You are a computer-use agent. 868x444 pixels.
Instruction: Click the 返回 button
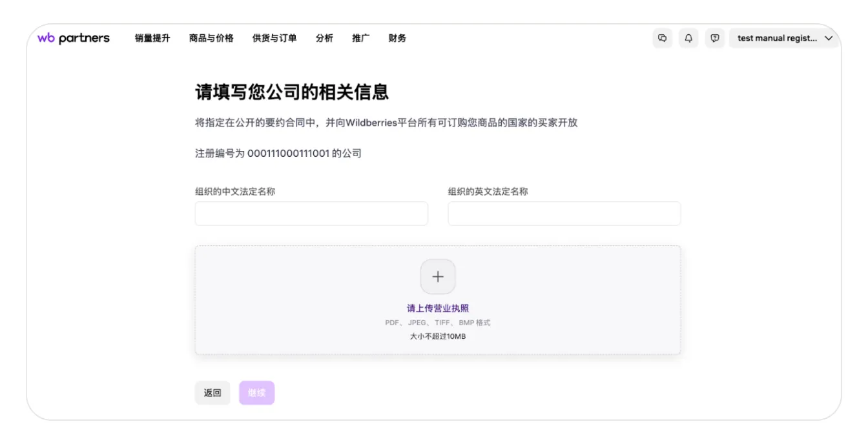(212, 392)
